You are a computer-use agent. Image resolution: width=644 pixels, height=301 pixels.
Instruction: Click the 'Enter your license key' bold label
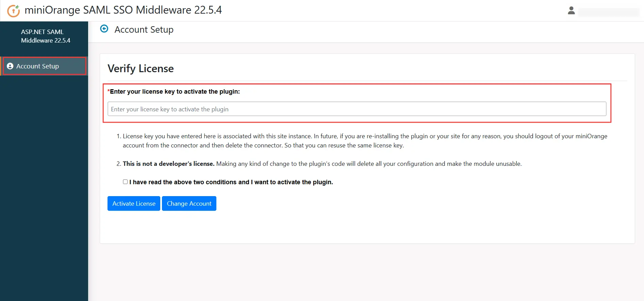[175, 92]
